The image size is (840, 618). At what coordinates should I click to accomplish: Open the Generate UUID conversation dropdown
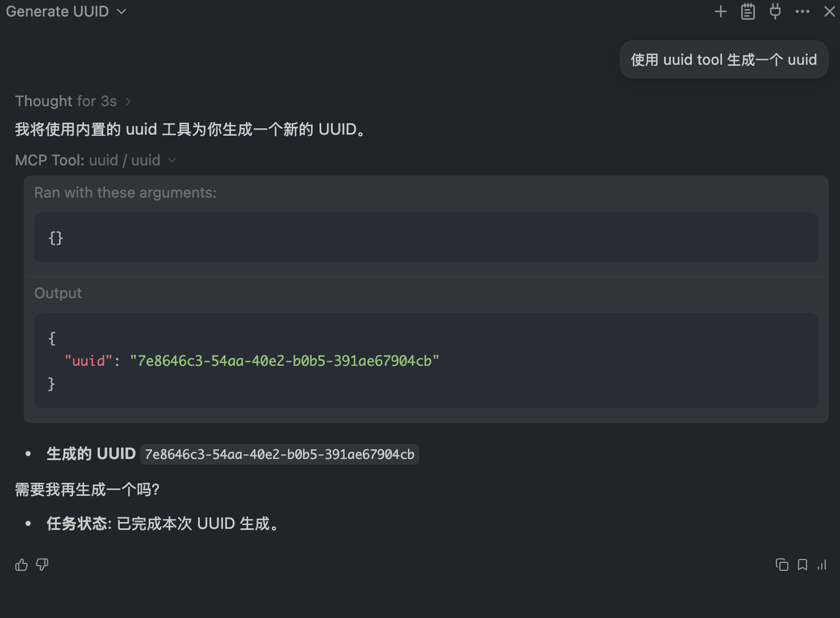[x=66, y=11]
